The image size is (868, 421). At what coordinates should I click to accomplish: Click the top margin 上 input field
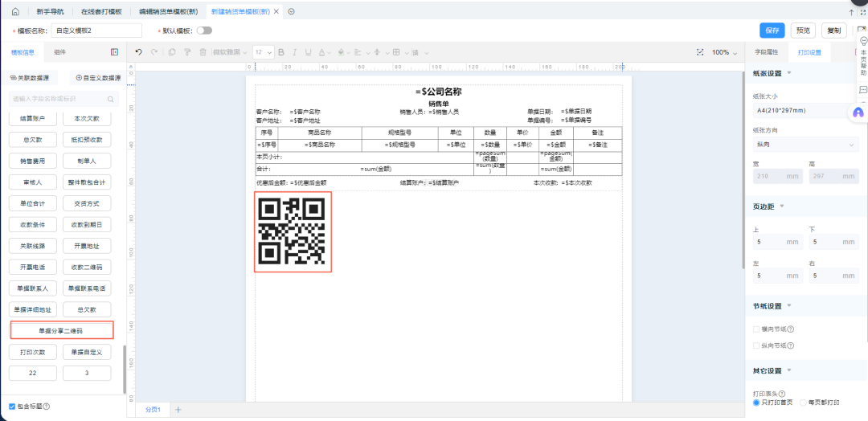[x=778, y=242]
